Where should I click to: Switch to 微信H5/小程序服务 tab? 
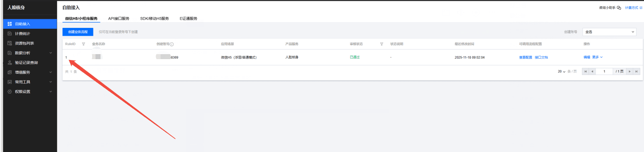pos(81,19)
